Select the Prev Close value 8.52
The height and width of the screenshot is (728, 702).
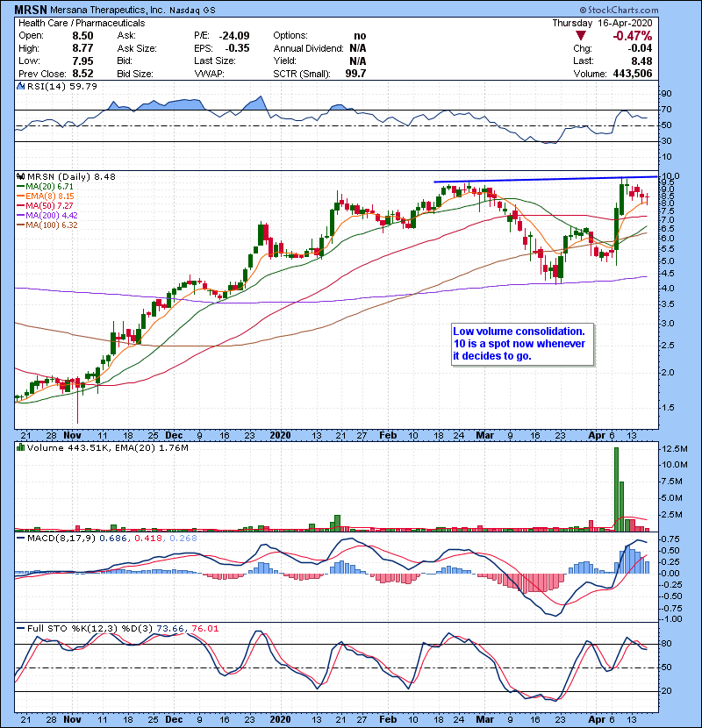click(x=82, y=74)
